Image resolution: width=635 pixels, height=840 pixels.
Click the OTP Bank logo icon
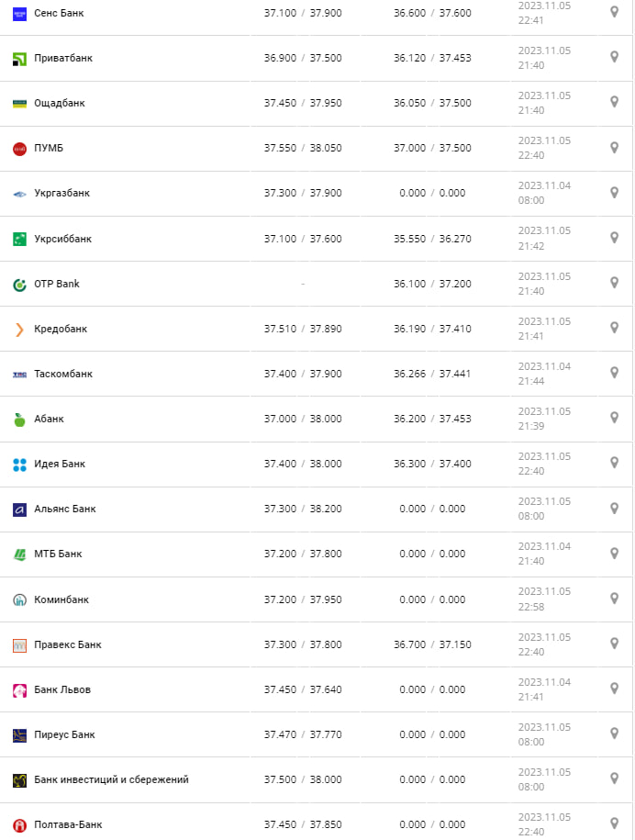(x=19, y=285)
